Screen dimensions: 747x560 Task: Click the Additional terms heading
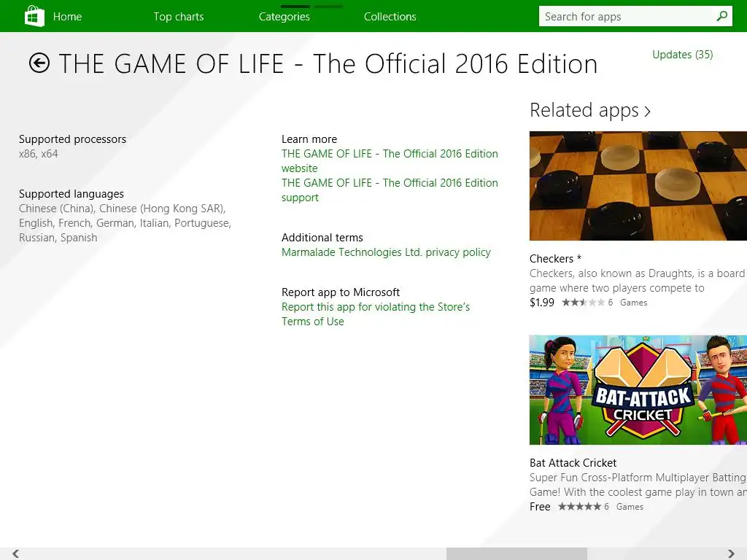pyautogui.click(x=322, y=238)
